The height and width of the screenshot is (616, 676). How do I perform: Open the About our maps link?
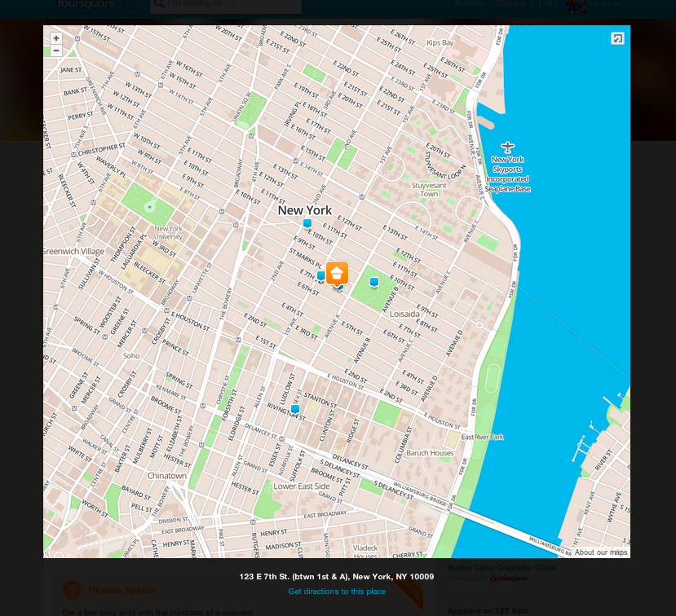click(x=600, y=552)
